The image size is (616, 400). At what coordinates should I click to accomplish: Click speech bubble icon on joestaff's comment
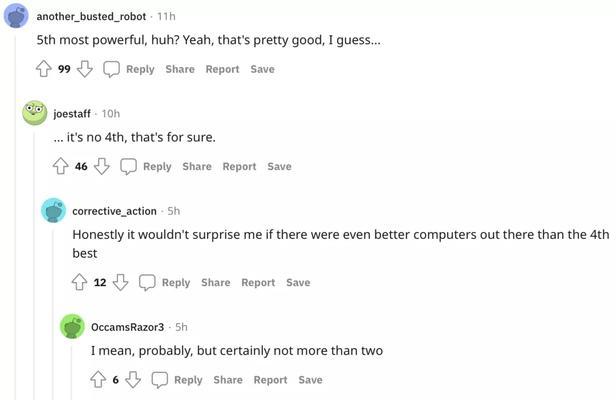click(x=128, y=167)
